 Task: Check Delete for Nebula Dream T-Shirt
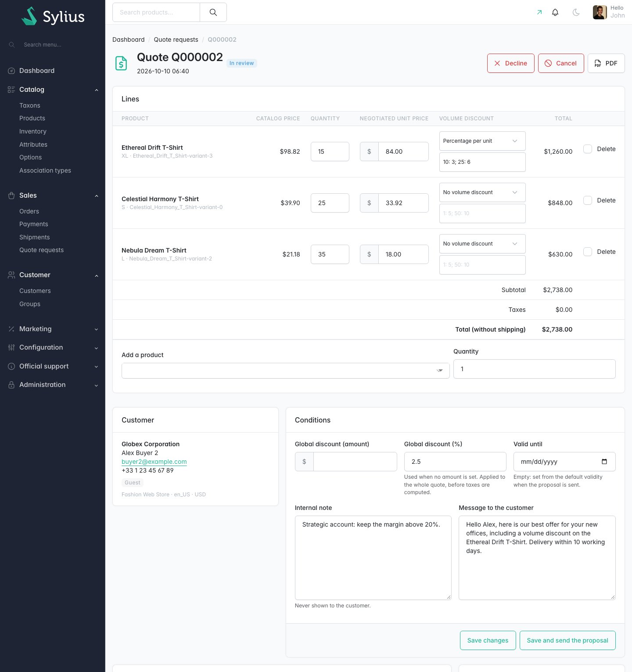pos(588,252)
